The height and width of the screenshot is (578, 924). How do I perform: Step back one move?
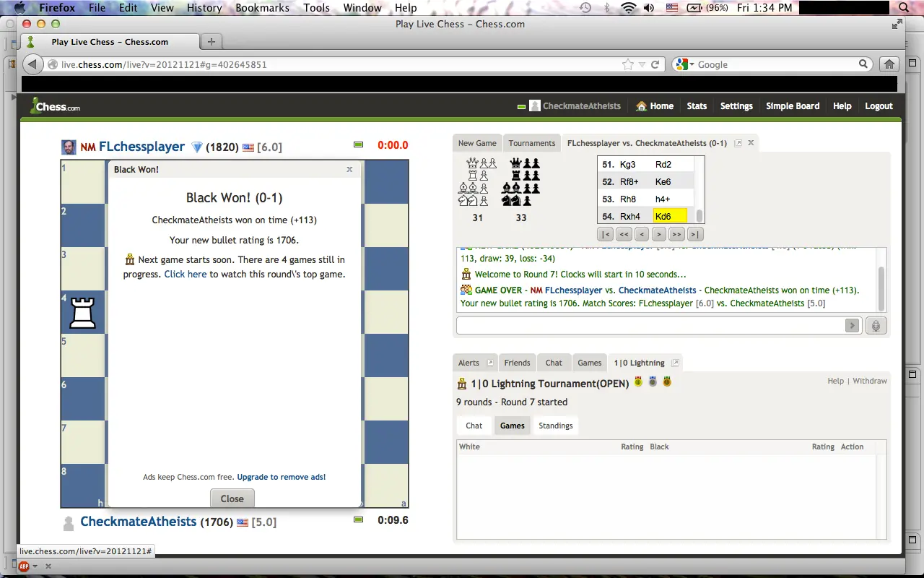coord(641,234)
